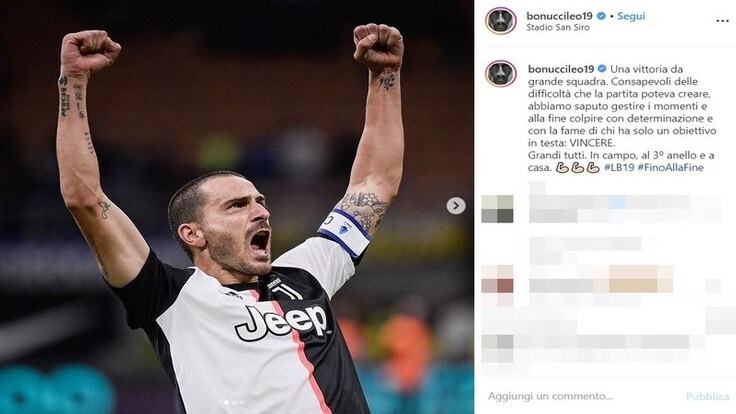Click the avatar beside the caption

501,74
